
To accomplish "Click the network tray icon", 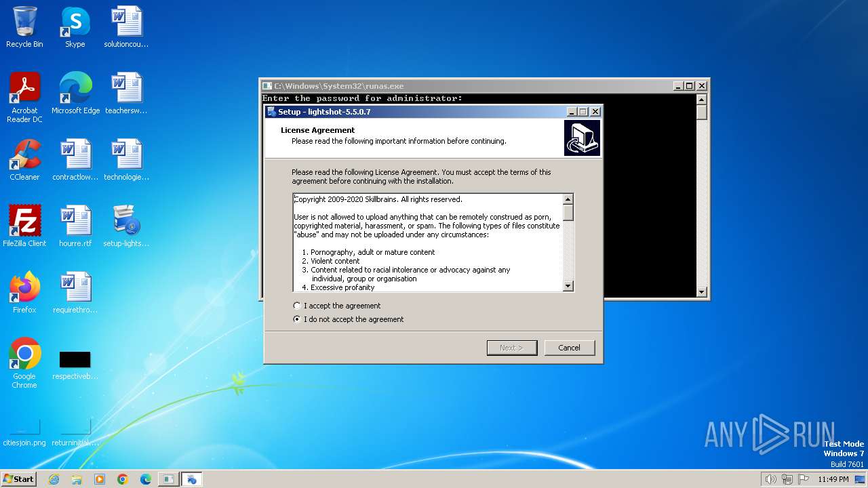I will click(x=787, y=479).
